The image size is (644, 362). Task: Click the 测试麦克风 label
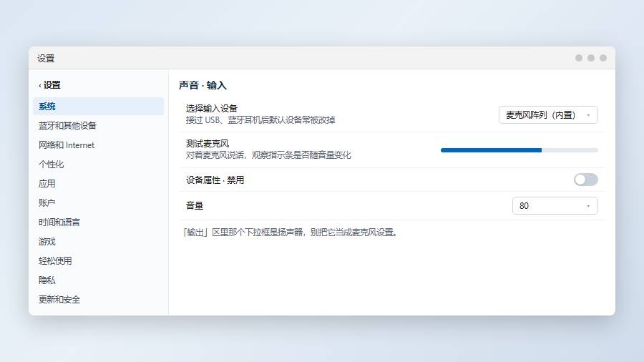pos(208,144)
